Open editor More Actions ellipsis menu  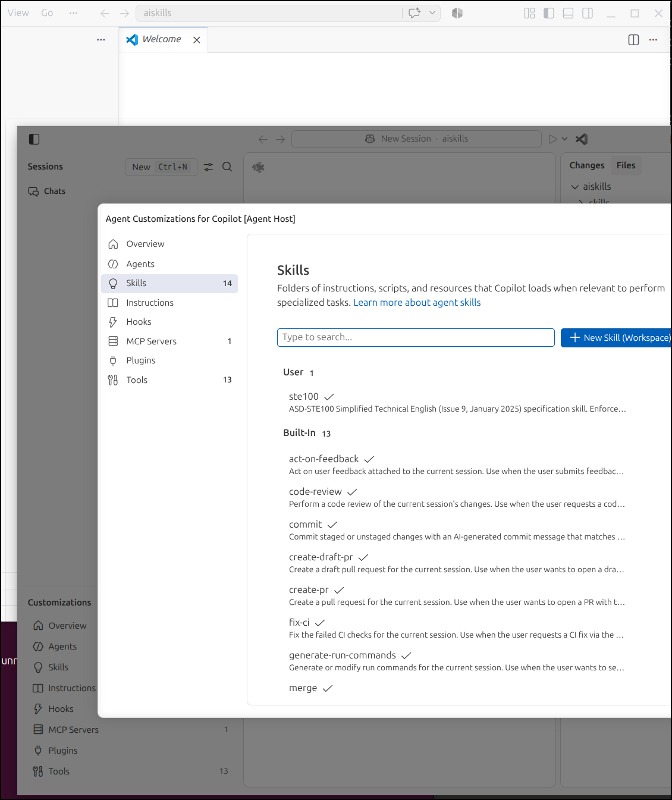pos(653,40)
